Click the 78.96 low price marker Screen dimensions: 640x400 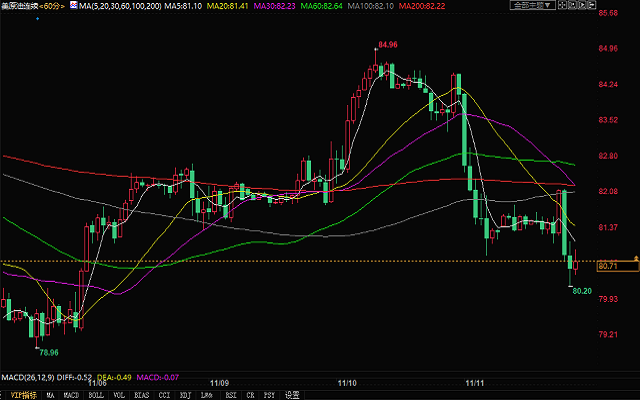47,352
